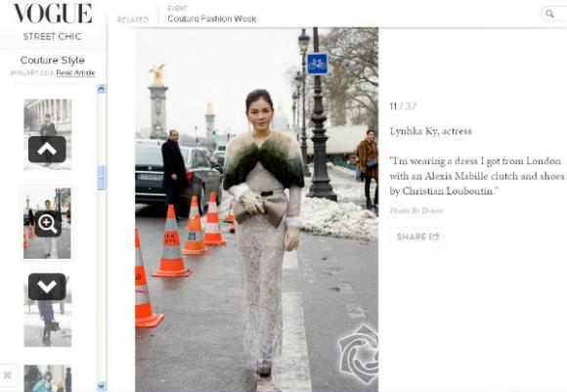567x392 pixels.
Task: Open the Couture Fashion Week event link
Action: [212, 19]
